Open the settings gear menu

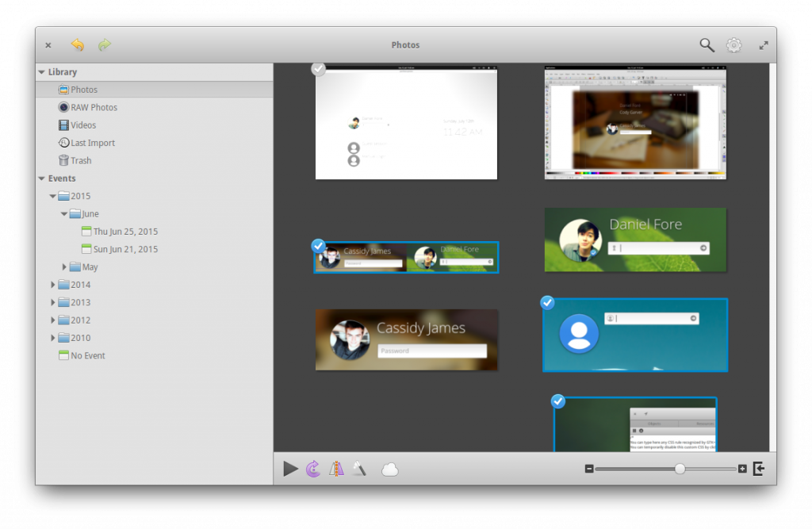(x=734, y=45)
